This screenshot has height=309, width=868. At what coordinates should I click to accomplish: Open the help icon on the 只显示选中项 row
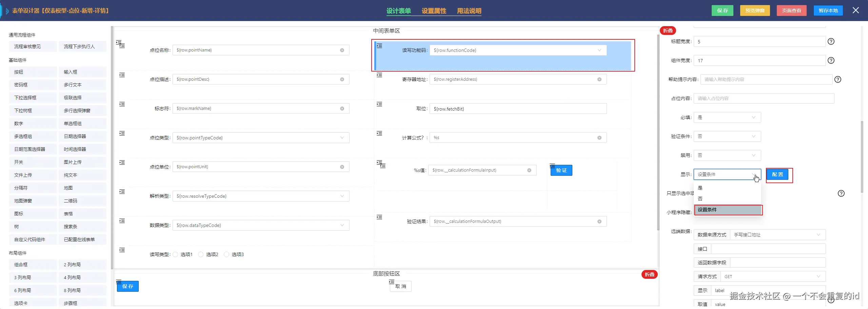tap(841, 193)
